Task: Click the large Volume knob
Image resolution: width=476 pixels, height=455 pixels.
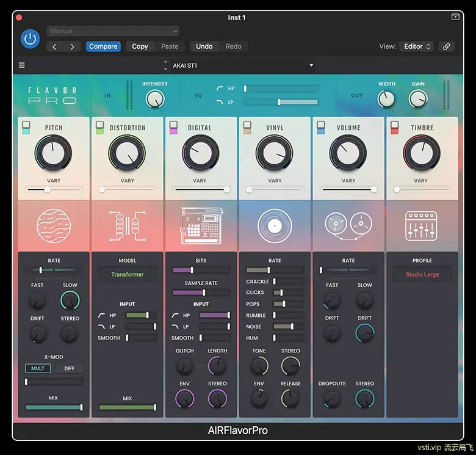Action: point(348,153)
